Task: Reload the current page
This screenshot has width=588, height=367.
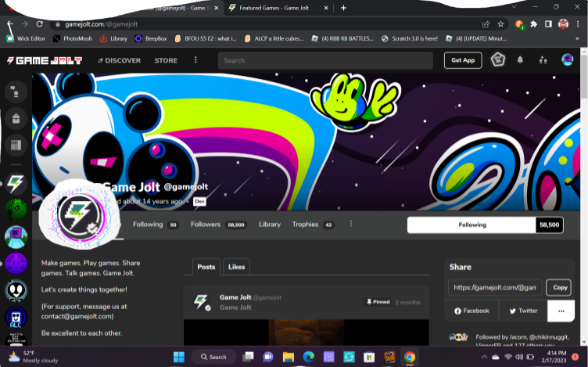Action: (x=39, y=24)
